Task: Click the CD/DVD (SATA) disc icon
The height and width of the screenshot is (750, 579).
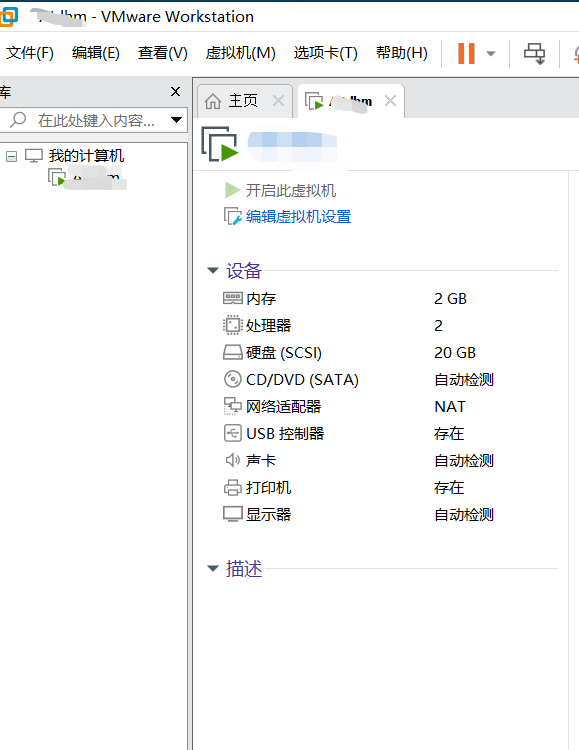Action: tap(233, 379)
